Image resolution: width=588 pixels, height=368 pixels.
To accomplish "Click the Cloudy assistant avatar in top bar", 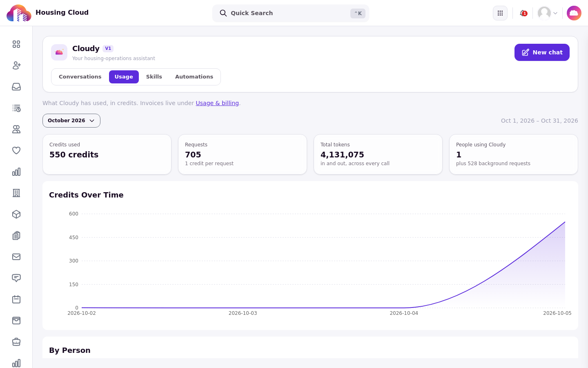I will [x=574, y=13].
